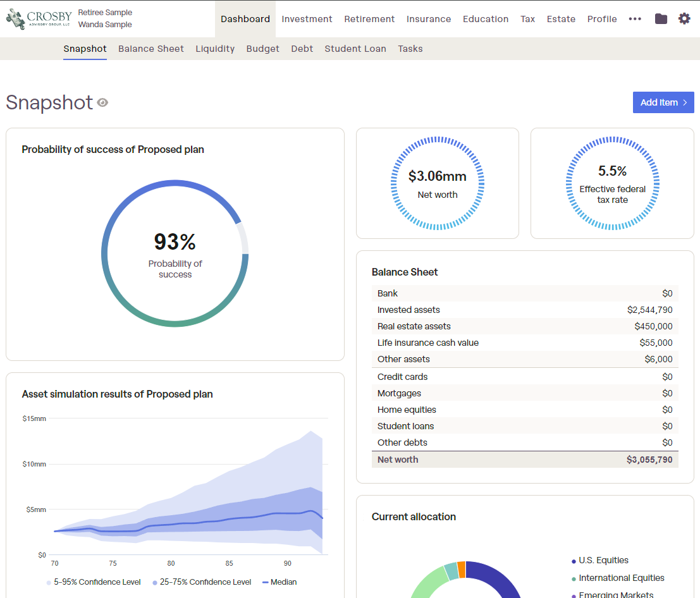Open the Student Loan sub-tab
Viewport: 700px width, 598px height.
click(x=355, y=49)
